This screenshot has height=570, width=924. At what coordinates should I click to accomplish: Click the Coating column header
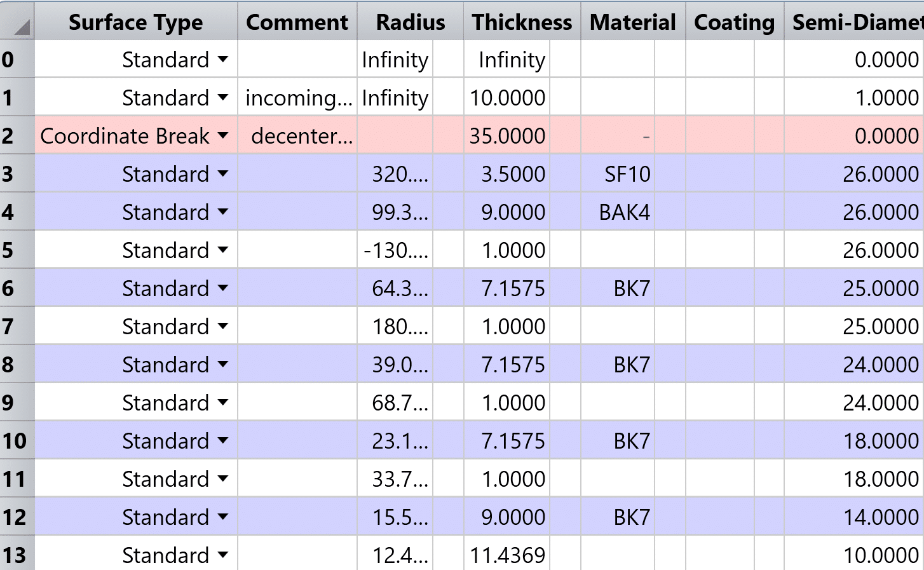click(x=735, y=22)
